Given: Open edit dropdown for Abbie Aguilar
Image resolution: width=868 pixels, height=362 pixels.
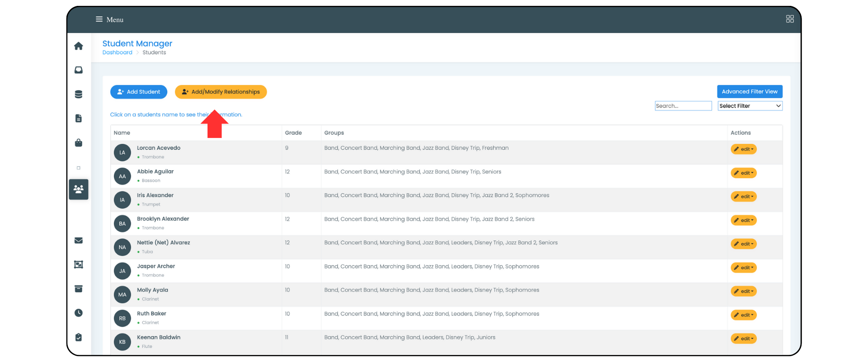Looking at the screenshot, I should pos(744,173).
